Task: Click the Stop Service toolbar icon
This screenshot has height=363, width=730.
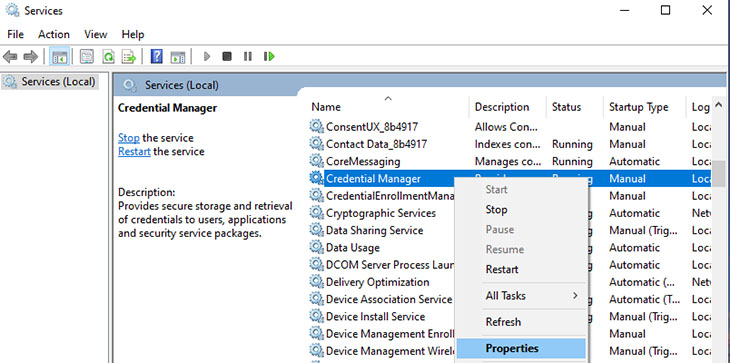Action: coord(227,57)
